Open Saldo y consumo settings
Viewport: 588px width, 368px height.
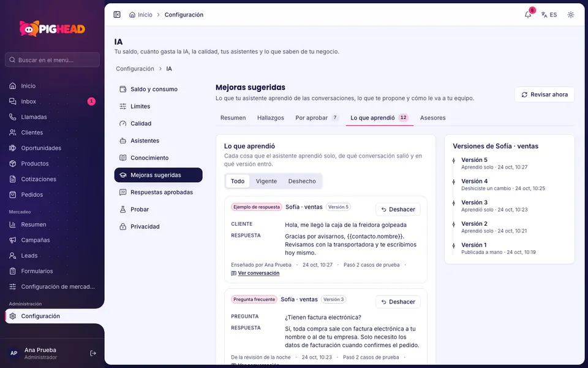pyautogui.click(x=158, y=90)
